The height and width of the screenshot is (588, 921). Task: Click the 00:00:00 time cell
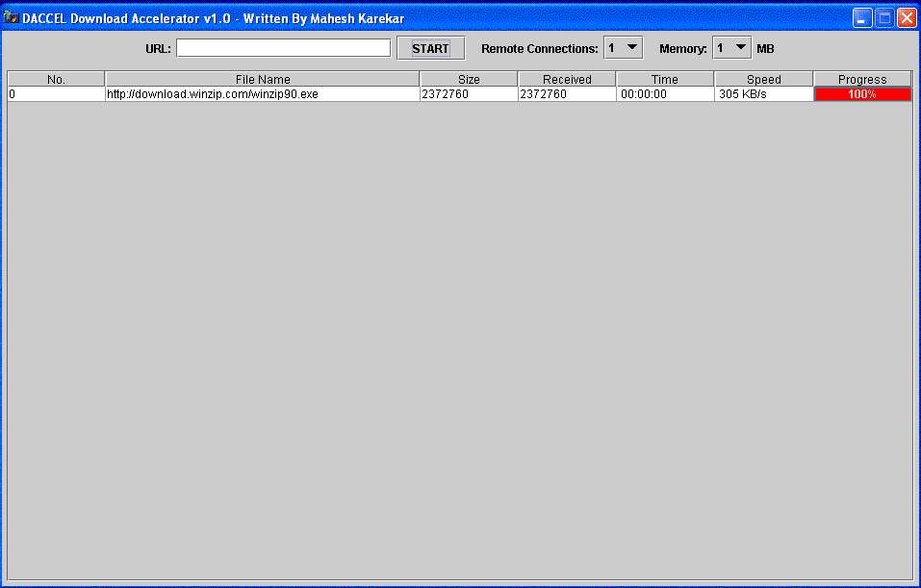(x=665, y=94)
